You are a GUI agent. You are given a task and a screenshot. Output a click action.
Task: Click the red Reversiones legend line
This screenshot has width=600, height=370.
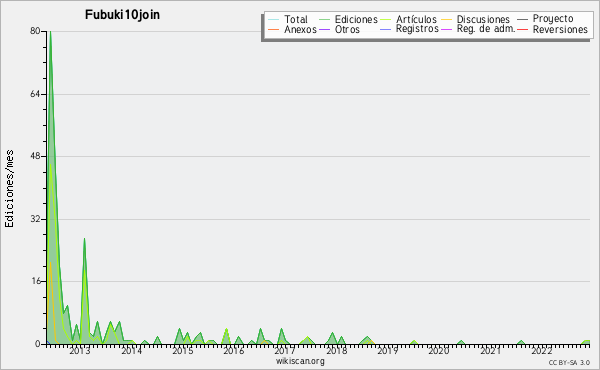[x=522, y=29]
